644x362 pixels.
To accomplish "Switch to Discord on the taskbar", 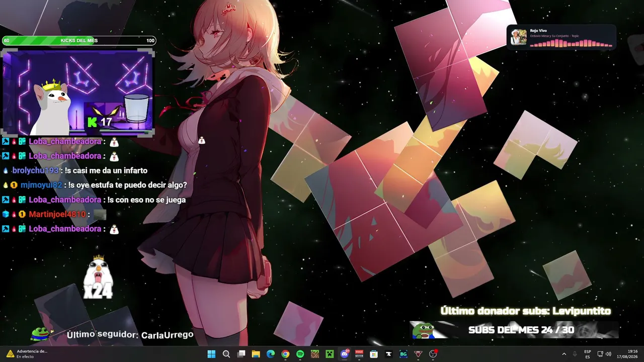I will 345,354.
